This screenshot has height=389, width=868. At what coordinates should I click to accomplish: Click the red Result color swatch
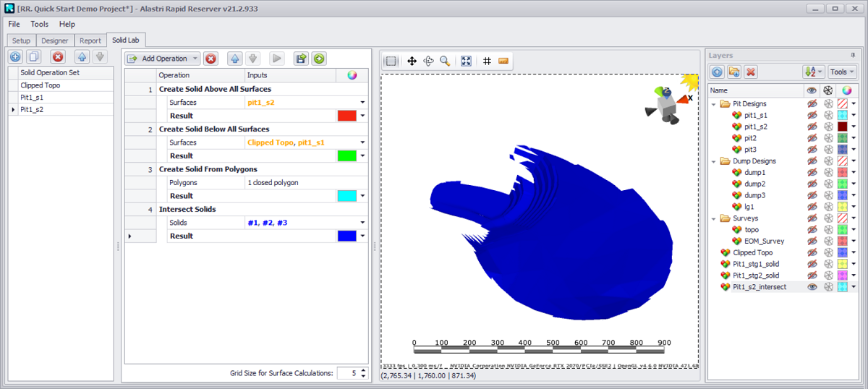346,116
